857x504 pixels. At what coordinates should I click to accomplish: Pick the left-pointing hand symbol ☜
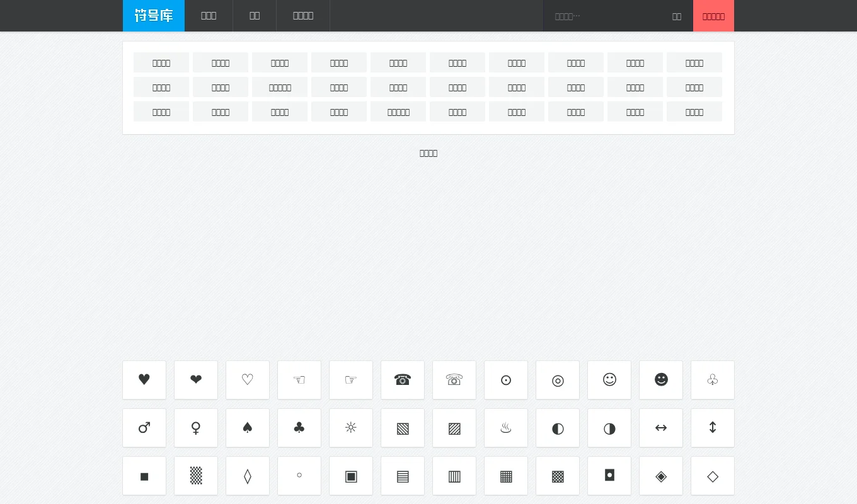pos(299,380)
